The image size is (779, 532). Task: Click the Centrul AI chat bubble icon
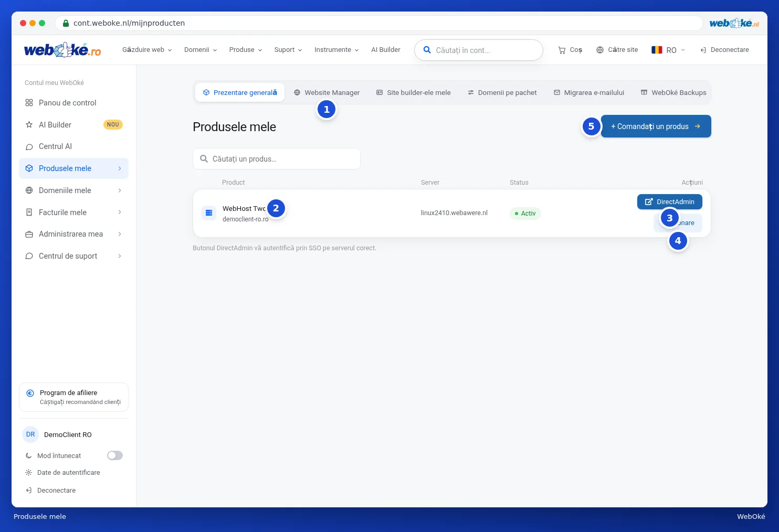pos(29,147)
